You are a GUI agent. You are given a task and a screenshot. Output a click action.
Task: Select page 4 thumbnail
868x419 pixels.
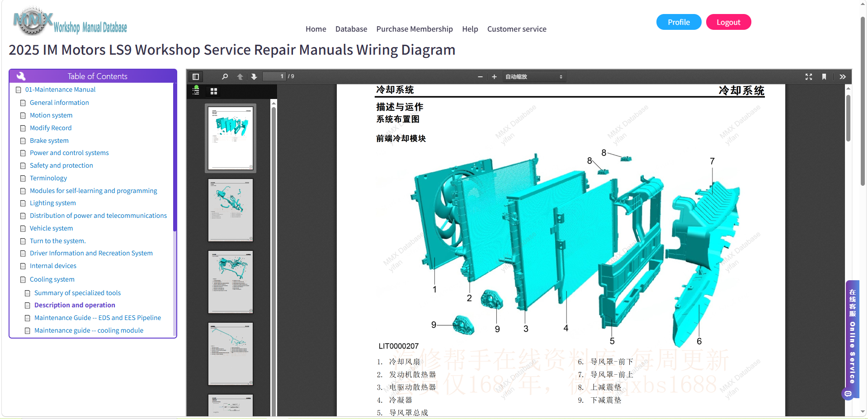pyautogui.click(x=231, y=354)
